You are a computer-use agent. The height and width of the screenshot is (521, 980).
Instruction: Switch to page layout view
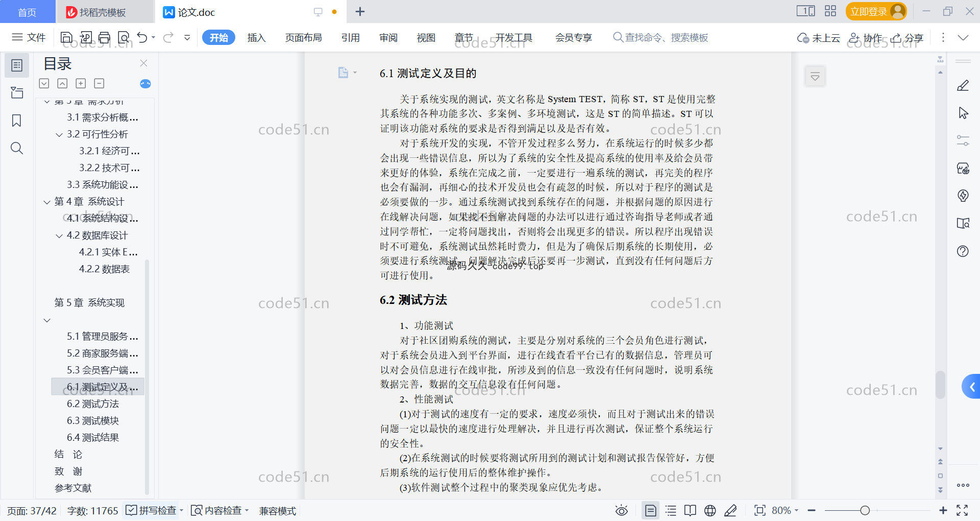pyautogui.click(x=650, y=510)
